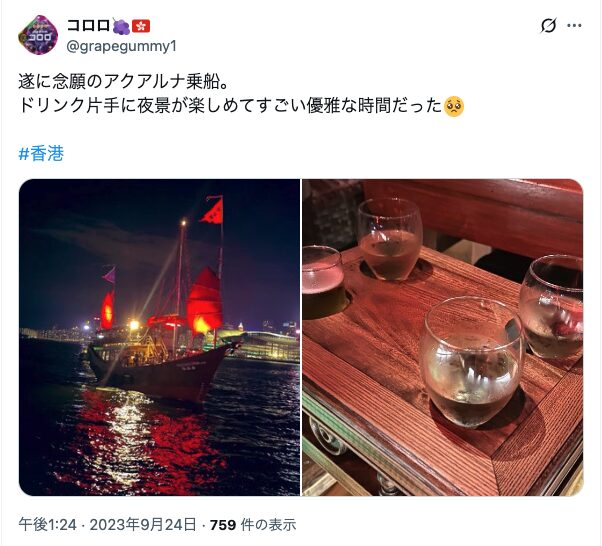Click the beer glass at right photo's left edge
The image size is (602, 546).
pos(322,282)
